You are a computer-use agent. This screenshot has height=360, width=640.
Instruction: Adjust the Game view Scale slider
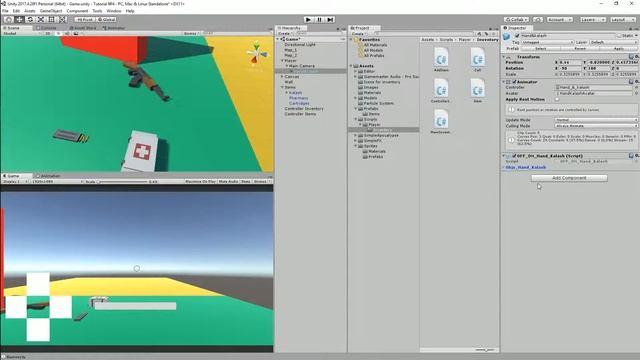coord(122,182)
